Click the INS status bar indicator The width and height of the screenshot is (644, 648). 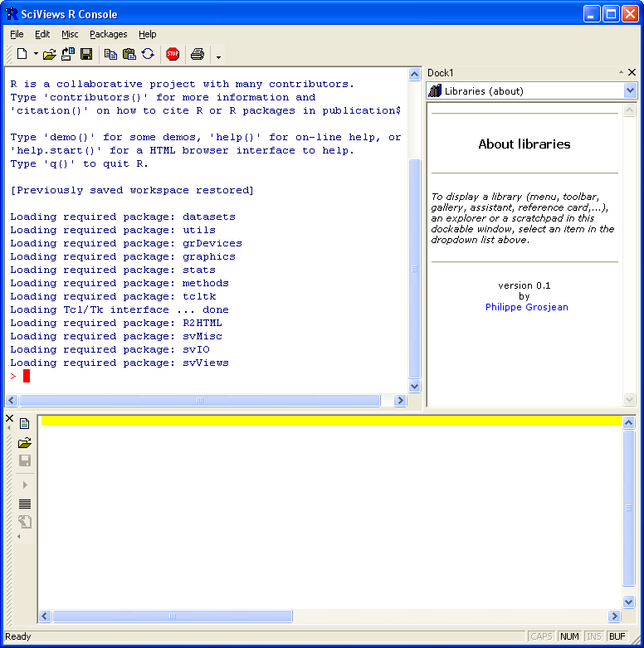[593, 636]
